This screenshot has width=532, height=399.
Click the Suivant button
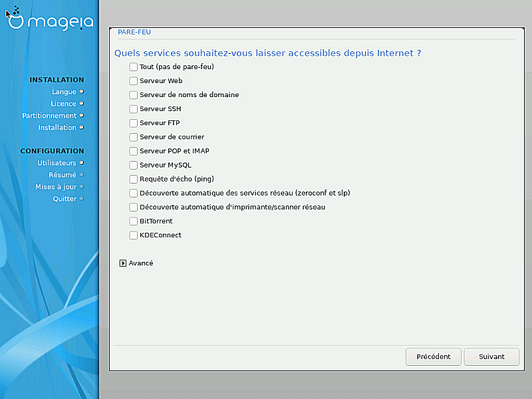[x=491, y=356]
